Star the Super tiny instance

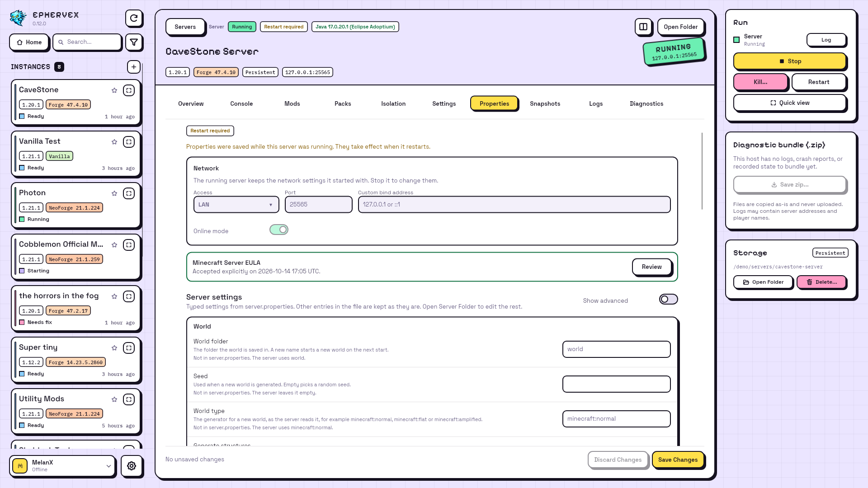[x=114, y=348]
